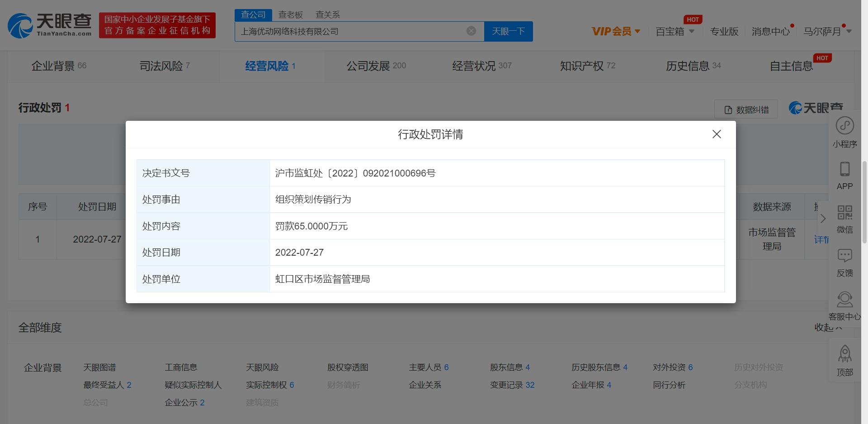
Task: Open 股东信息 4 link
Action: (510, 367)
